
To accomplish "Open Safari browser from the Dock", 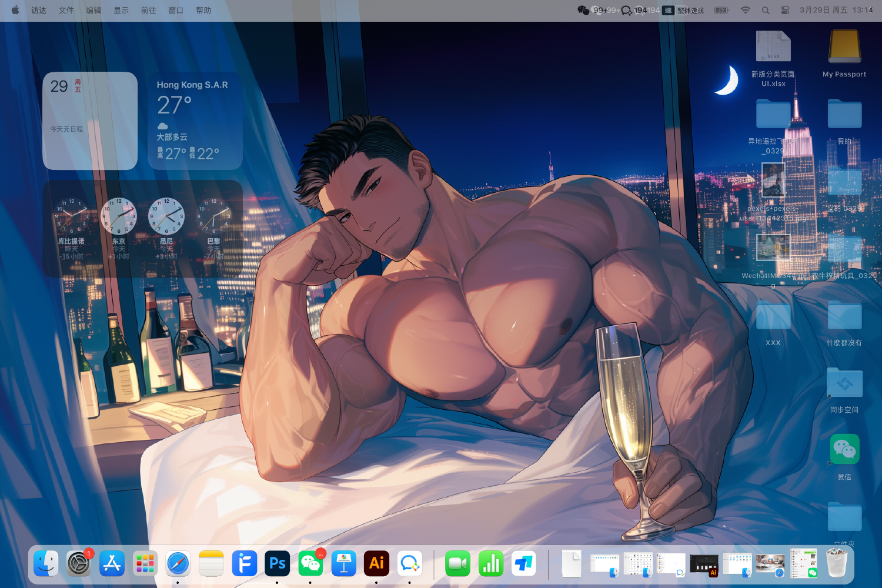I will 178,563.
